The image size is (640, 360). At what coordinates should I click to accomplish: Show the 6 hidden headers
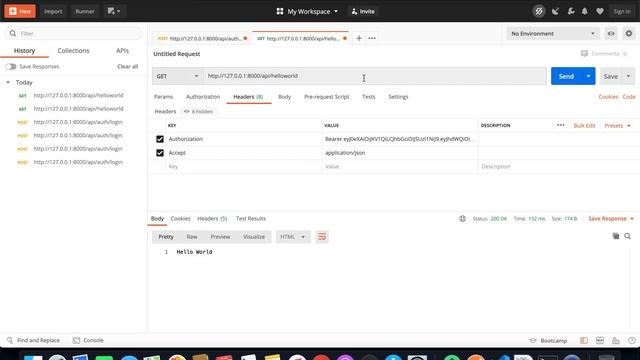[198, 111]
